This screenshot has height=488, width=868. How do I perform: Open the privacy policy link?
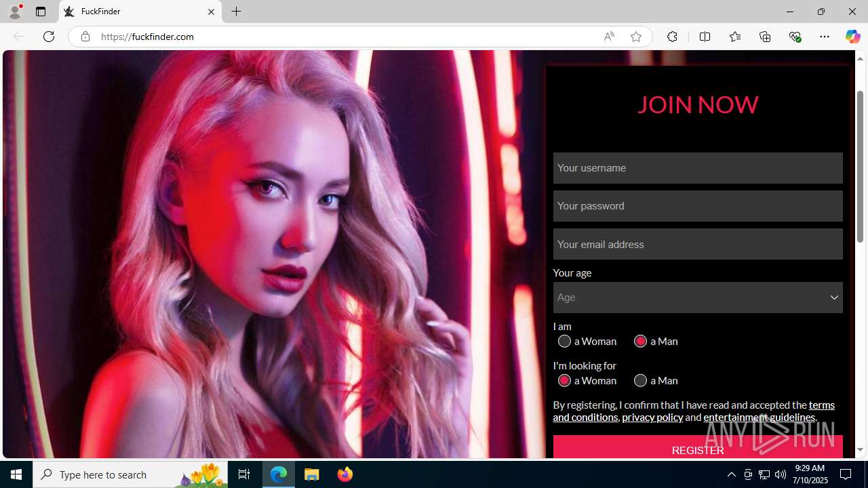(x=652, y=417)
